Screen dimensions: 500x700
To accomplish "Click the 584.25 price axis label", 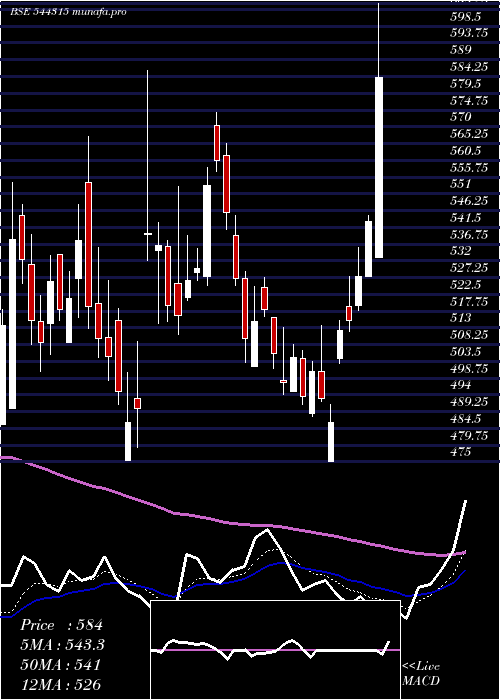I will click(x=469, y=67).
